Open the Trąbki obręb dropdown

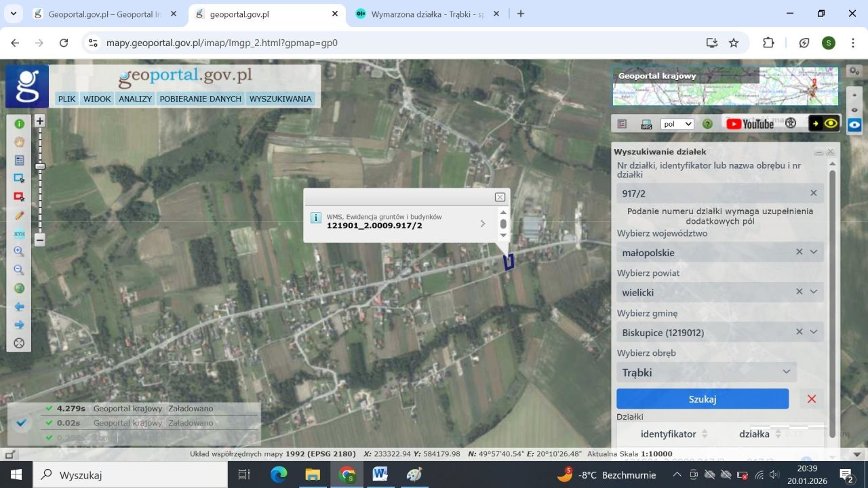click(x=786, y=372)
